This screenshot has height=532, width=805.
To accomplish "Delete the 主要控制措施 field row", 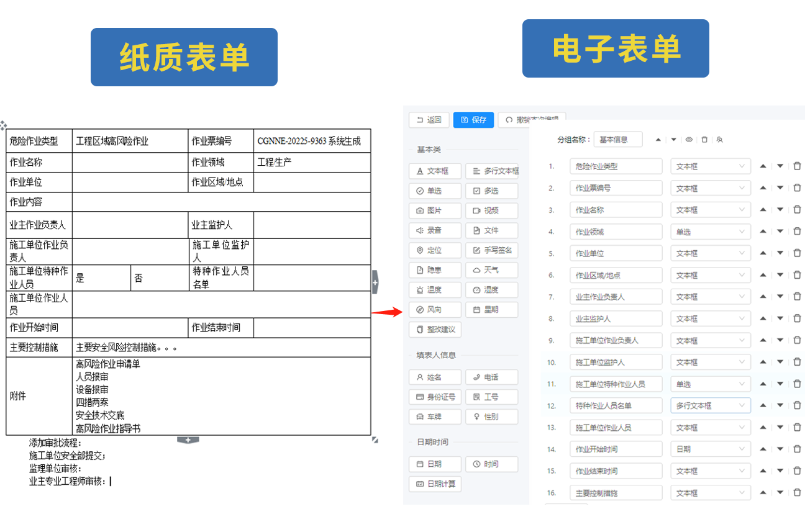I will coord(797,493).
